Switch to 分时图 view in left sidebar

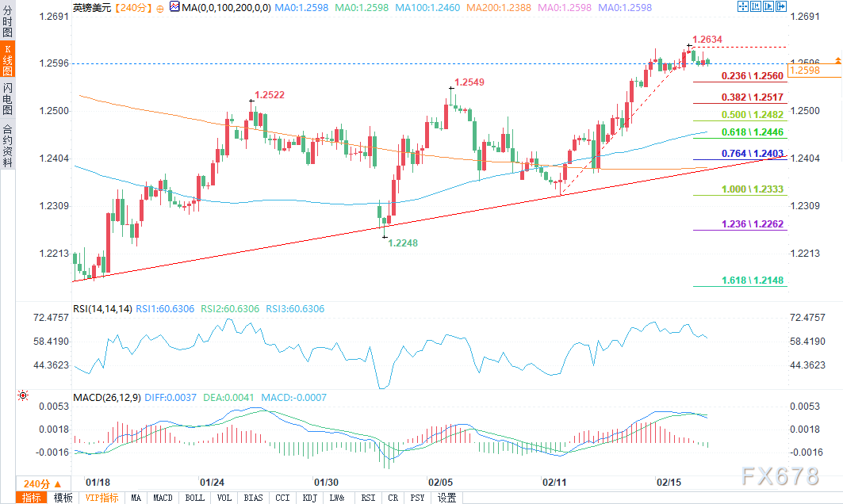coord(7,21)
